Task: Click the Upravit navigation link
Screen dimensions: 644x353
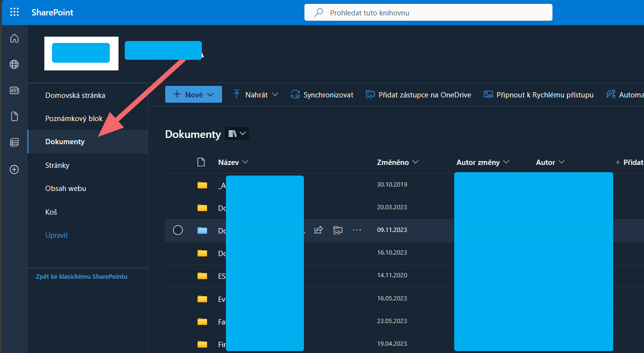Action: tap(56, 235)
